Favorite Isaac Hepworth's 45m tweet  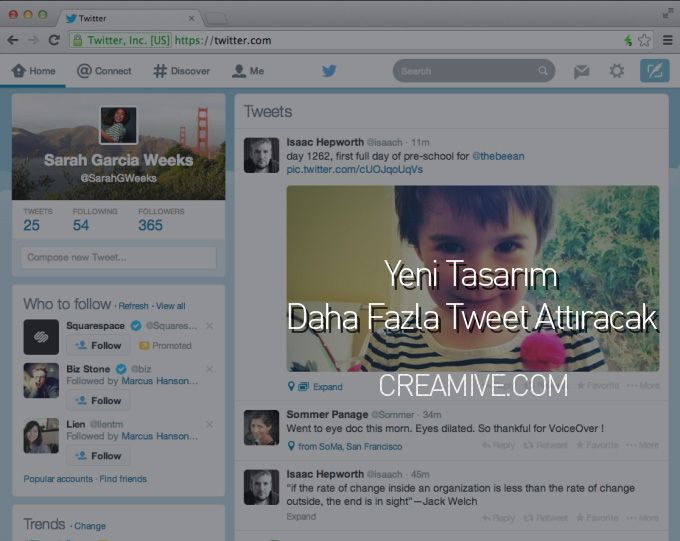(598, 518)
